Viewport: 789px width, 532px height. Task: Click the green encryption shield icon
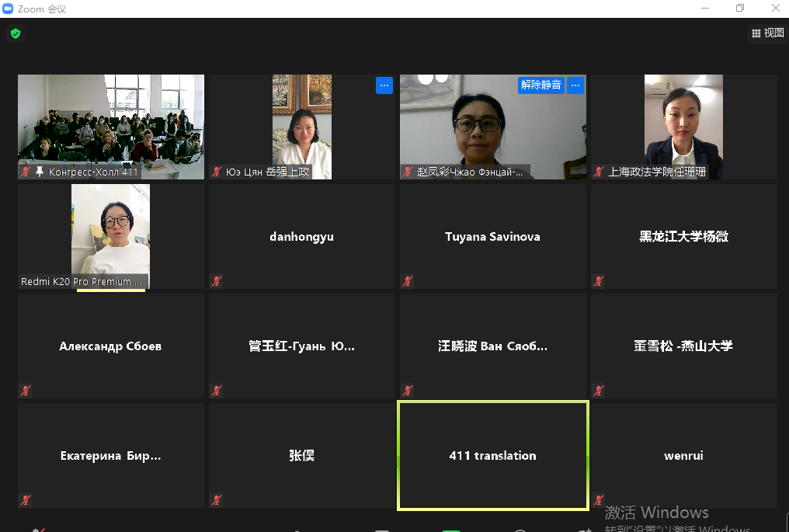click(15, 33)
